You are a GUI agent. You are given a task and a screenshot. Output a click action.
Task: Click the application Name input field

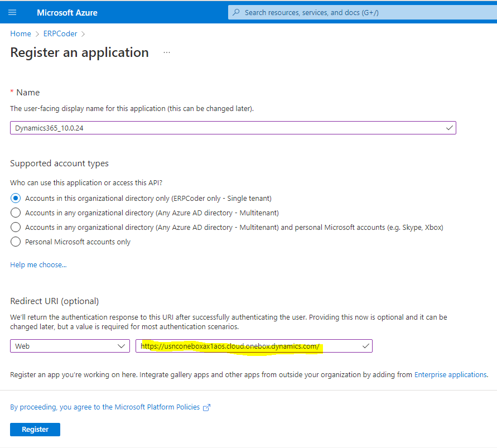(233, 128)
